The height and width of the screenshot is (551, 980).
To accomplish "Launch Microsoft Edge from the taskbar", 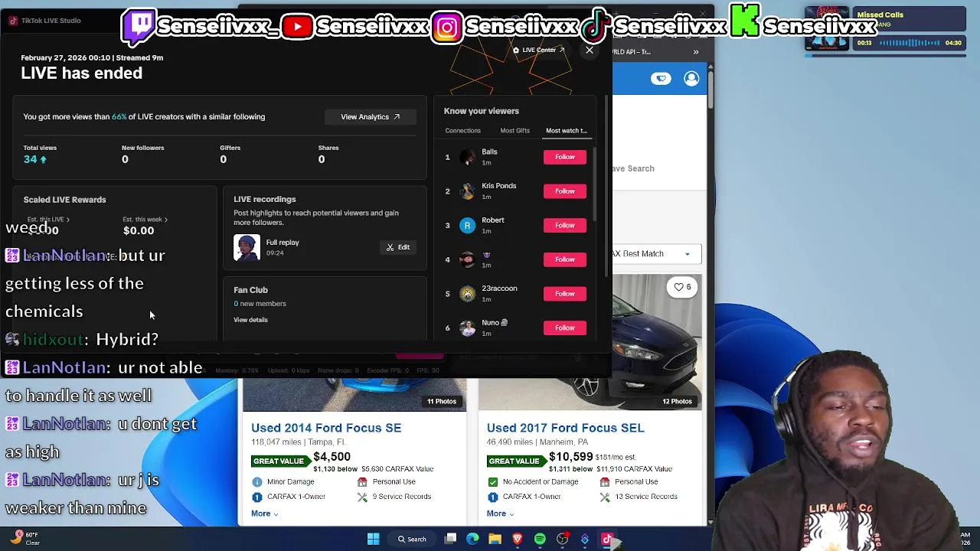I will pyautogui.click(x=473, y=540).
